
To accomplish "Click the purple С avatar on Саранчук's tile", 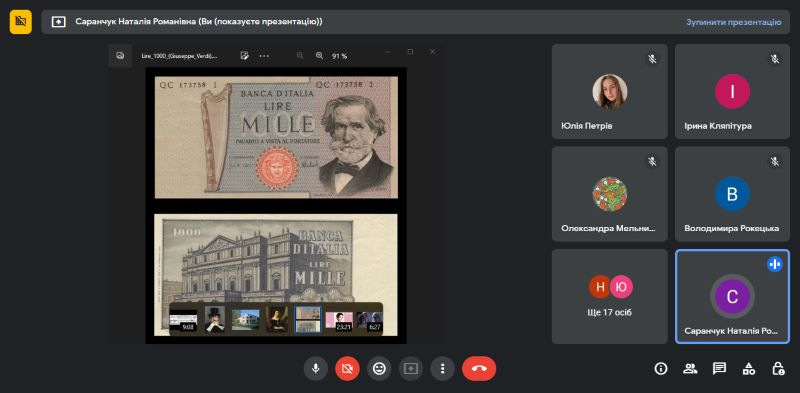I will [x=732, y=297].
